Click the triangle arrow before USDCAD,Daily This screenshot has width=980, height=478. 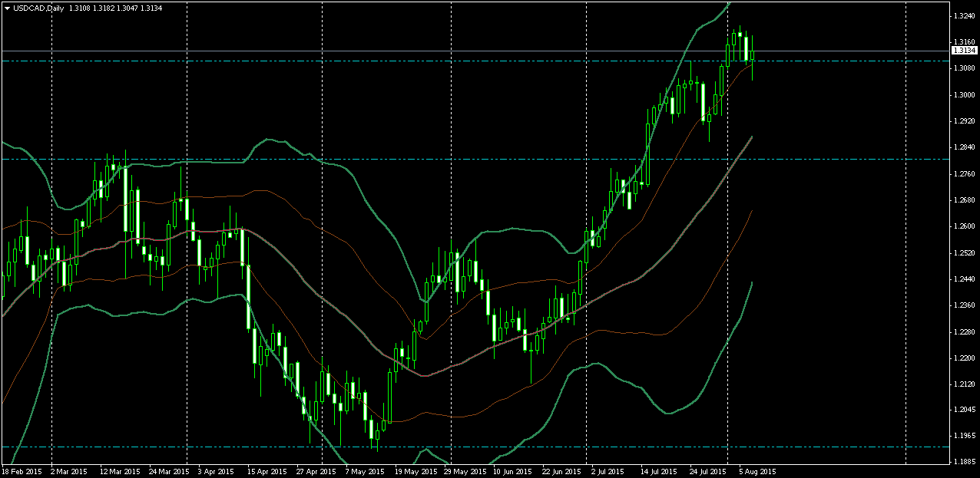tap(7, 8)
